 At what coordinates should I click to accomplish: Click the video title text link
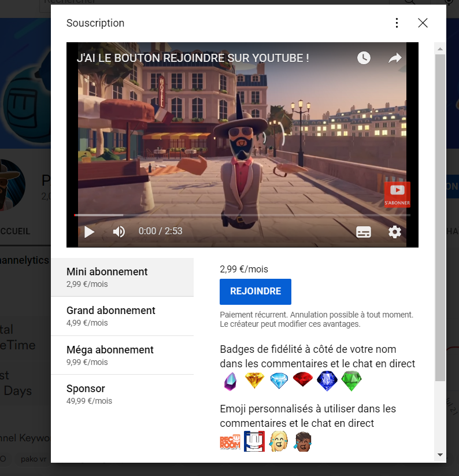point(193,58)
